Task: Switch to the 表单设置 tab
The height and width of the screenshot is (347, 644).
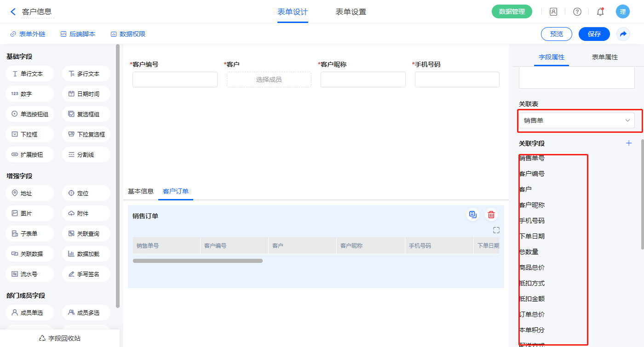Action: point(351,12)
